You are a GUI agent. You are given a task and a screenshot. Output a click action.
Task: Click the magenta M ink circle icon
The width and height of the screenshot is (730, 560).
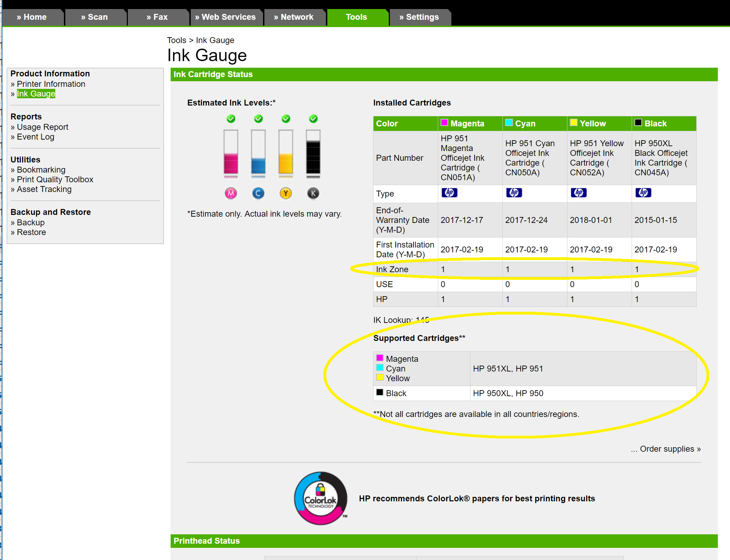(231, 193)
